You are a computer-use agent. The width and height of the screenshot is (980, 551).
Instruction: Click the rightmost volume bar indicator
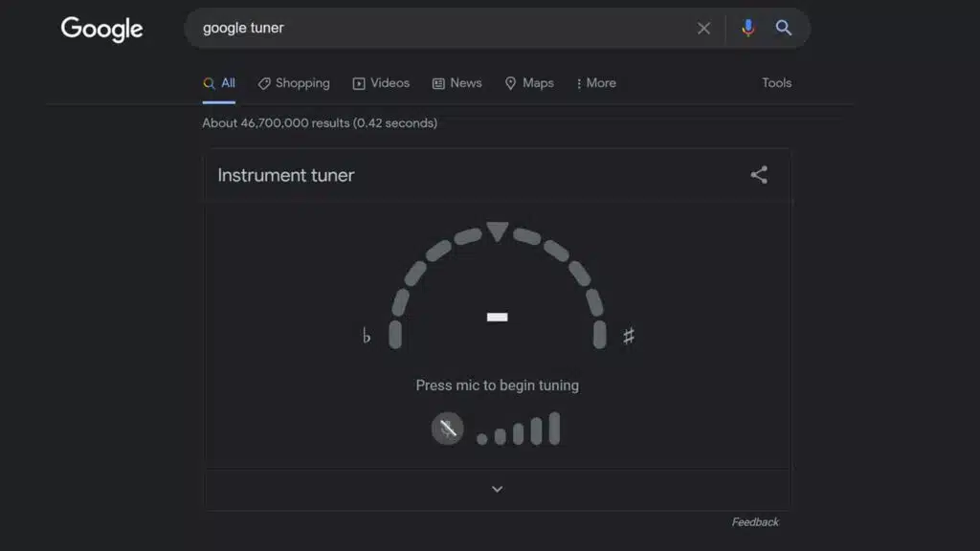553,428
